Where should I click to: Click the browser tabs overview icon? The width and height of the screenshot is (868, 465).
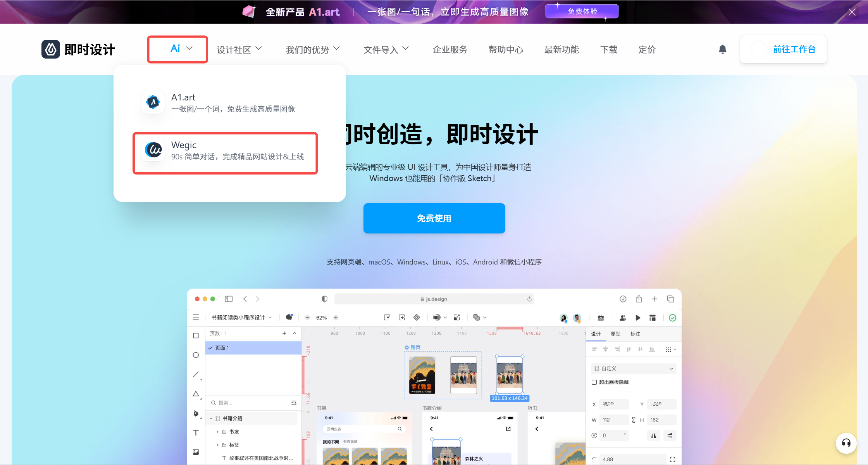point(671,299)
